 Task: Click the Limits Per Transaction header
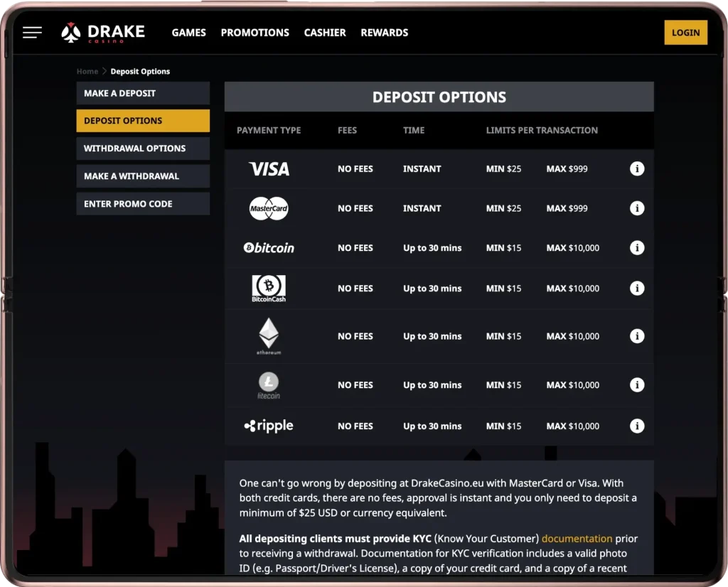pyautogui.click(x=542, y=130)
